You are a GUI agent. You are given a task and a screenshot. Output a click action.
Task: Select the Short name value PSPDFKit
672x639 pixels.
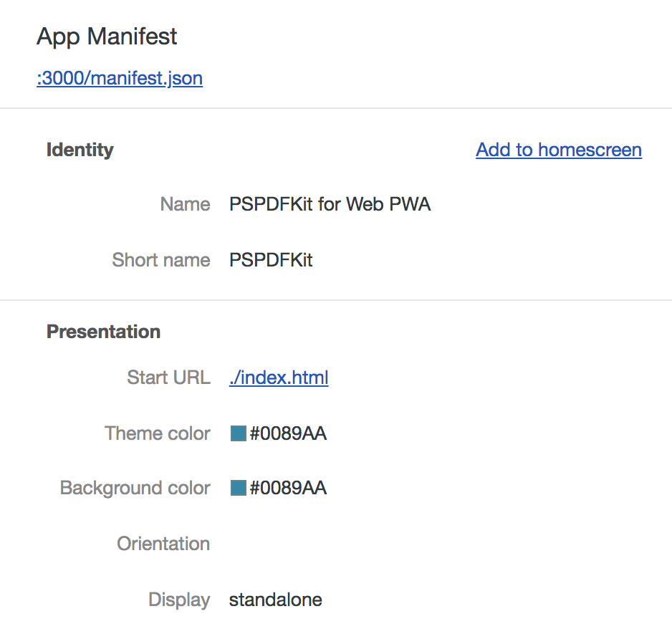270,260
